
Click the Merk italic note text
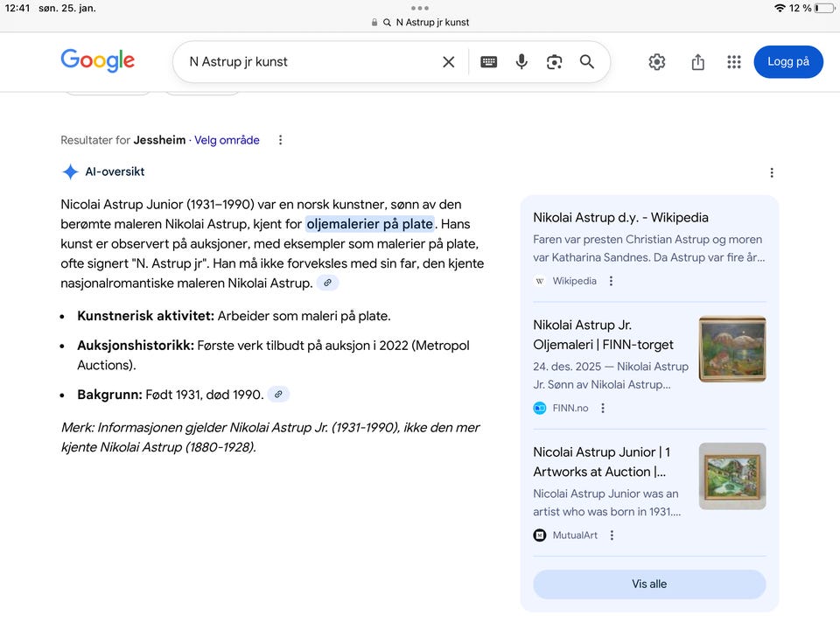pos(270,437)
